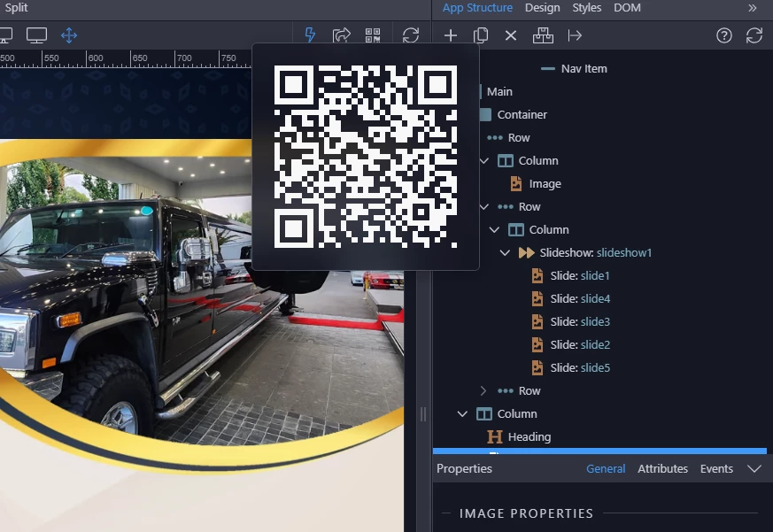Select the desktop monitor view icon
The width and height of the screenshot is (773, 532).
(x=36, y=35)
